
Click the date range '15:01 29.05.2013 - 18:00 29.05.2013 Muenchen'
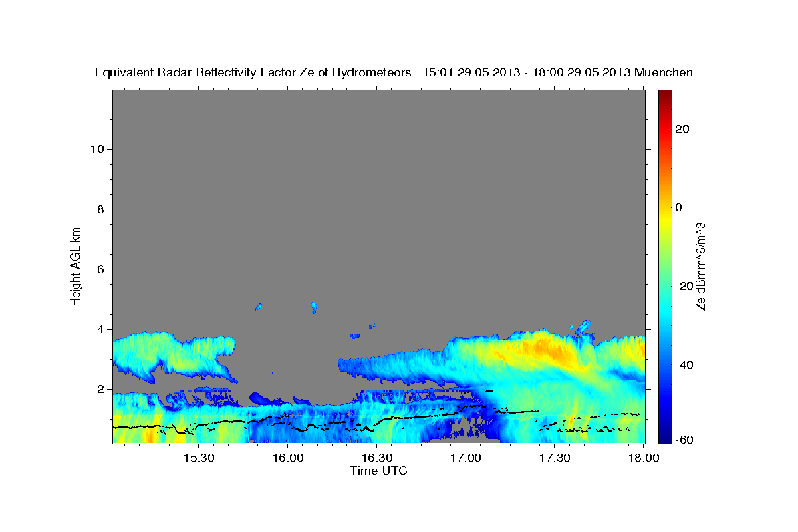click(x=558, y=72)
